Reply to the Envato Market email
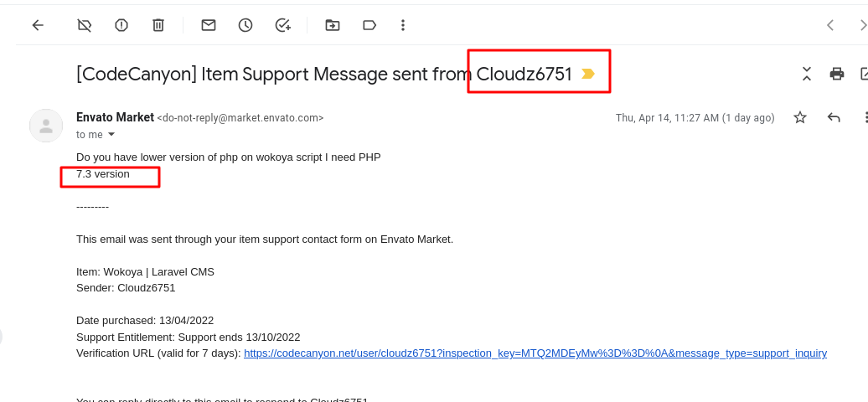 (x=834, y=117)
